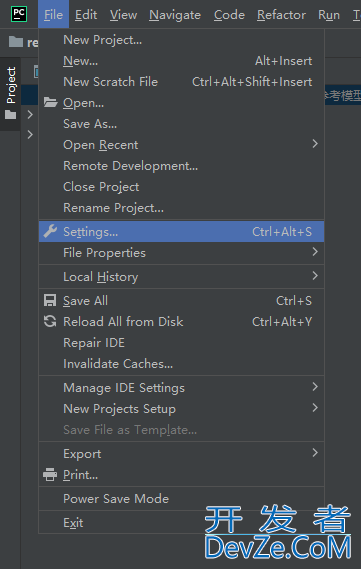This screenshot has width=361, height=569.
Task: Click the folder icon next to Open
Action: [x=50, y=103]
